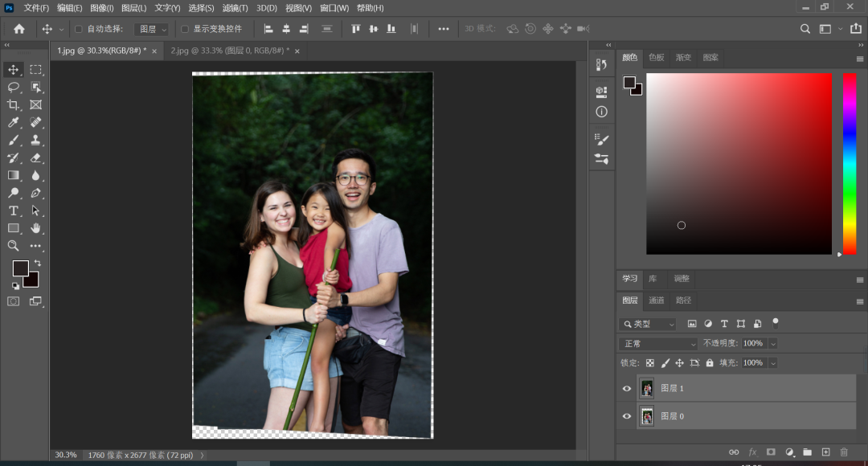Open the 正常 blend mode dropdown

click(658, 344)
